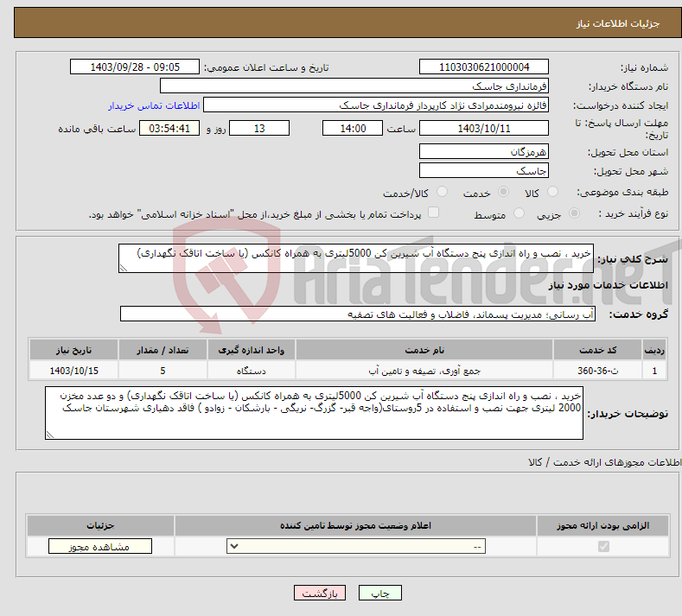The image size is (682, 616).
Task: Select the کالا radio button
Action: [x=552, y=192]
